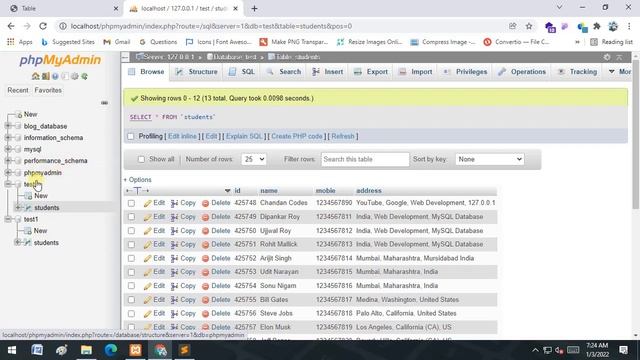This screenshot has width=640, height=360.
Task: Check the row for id 425751
Action: [x=131, y=245]
